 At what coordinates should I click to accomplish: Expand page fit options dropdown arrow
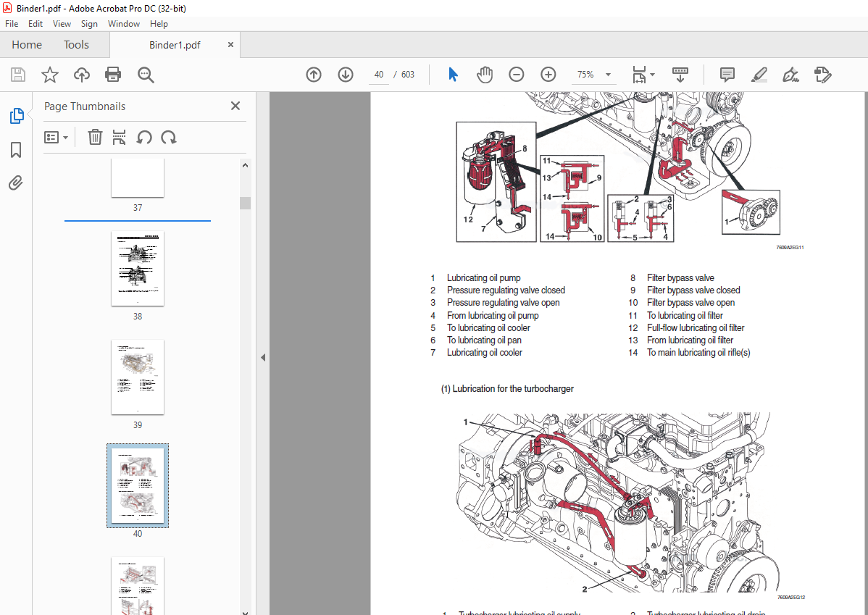652,74
